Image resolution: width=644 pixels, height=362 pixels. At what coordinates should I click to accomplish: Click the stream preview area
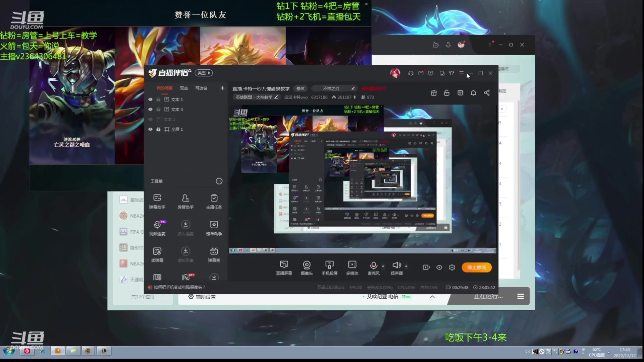(363, 179)
